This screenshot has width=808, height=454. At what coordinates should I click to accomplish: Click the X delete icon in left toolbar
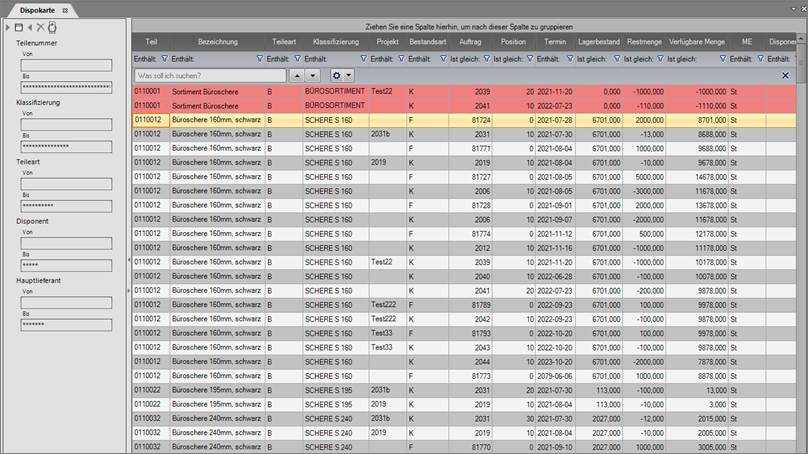pos(40,27)
